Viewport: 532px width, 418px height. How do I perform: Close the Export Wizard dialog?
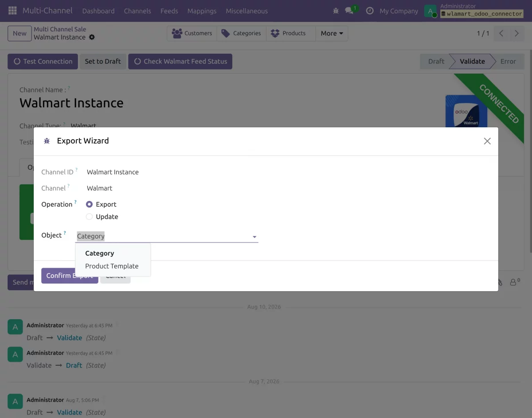487,141
